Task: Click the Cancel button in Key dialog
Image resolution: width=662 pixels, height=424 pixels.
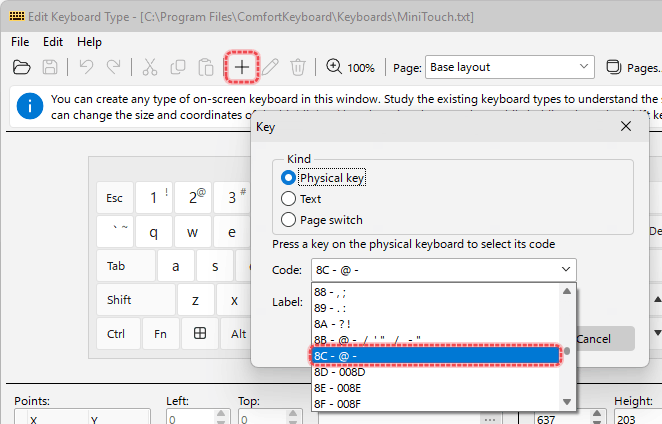Action: pyautogui.click(x=604, y=339)
